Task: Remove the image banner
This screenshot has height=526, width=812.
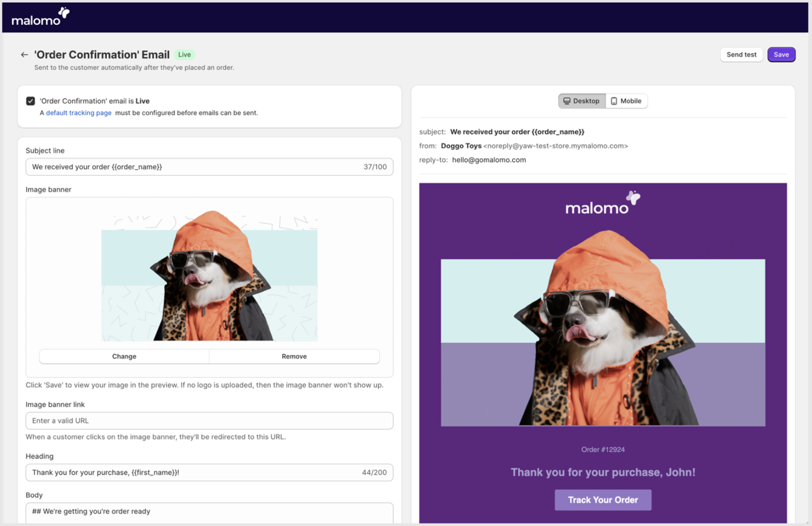Action: pos(294,356)
